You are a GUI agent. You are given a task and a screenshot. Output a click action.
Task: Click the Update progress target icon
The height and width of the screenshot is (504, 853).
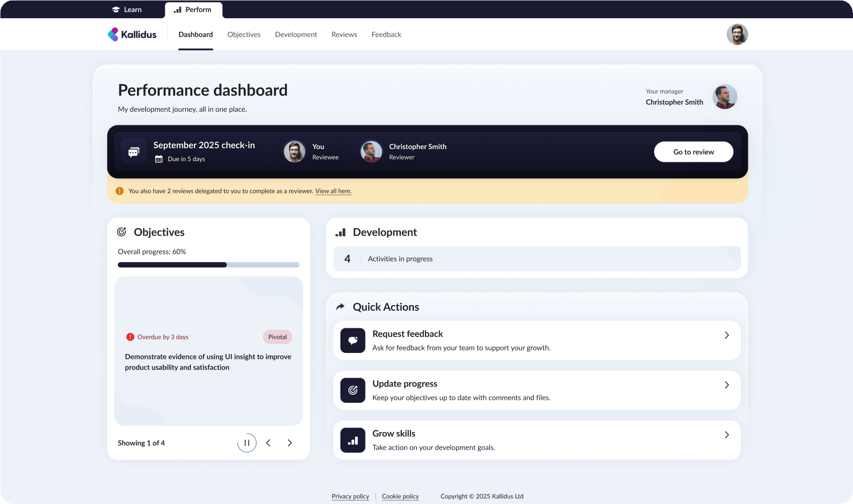coord(352,390)
